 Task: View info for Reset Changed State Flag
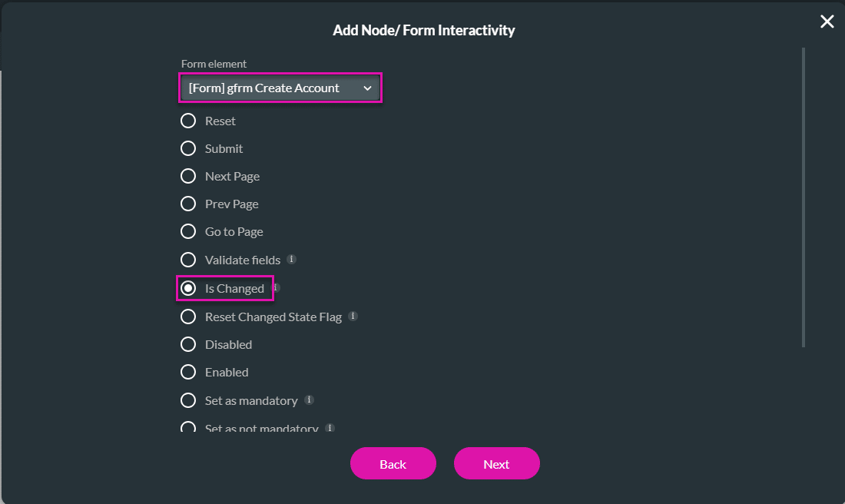point(353,315)
